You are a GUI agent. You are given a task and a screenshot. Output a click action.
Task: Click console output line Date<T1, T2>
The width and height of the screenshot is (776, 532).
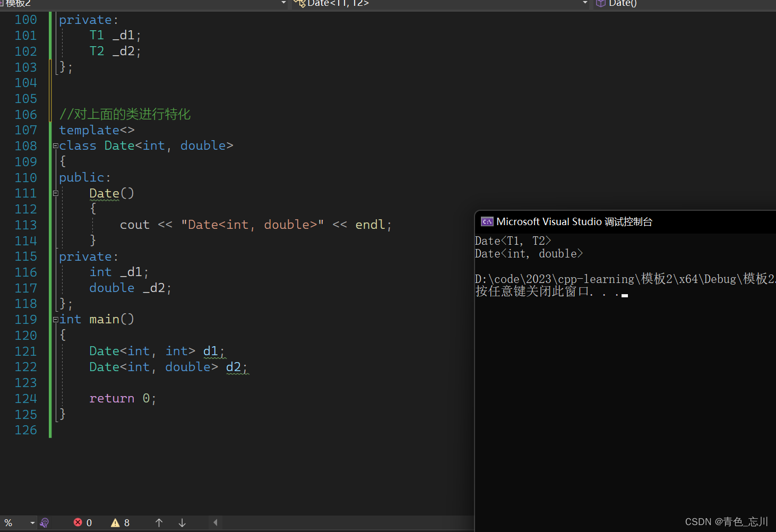[x=513, y=241]
